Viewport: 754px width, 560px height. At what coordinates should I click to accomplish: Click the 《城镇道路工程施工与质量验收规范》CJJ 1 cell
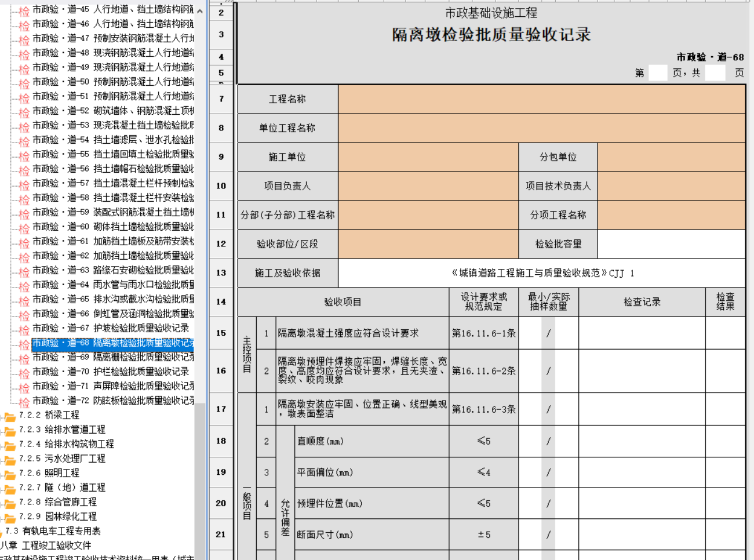point(542,273)
